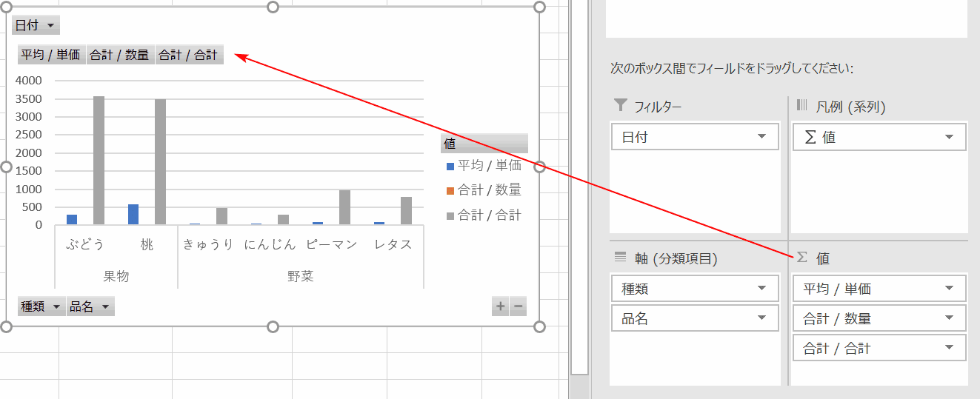Click the 合計 / 合計 value field button on chart
This screenshot has height=399, width=980.
coord(189,55)
